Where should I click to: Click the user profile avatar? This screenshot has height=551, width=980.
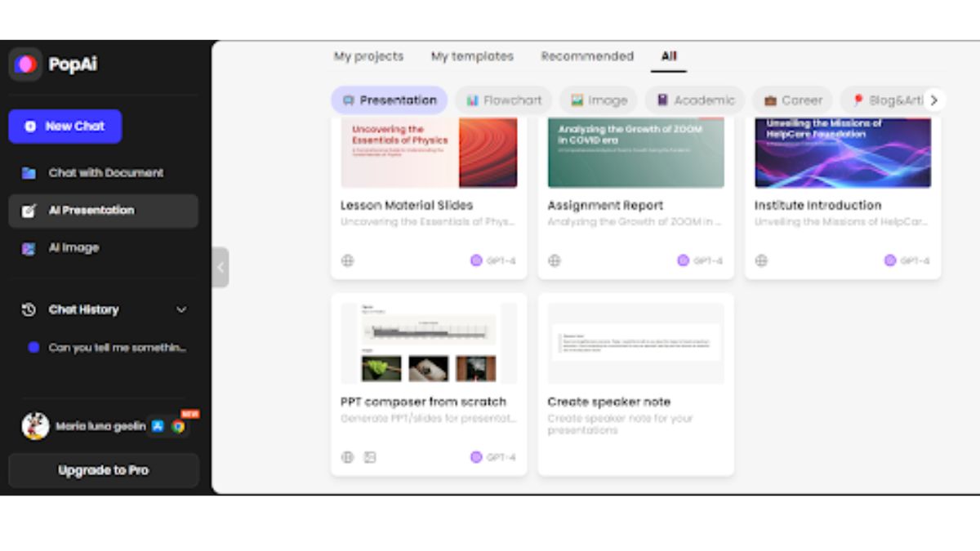click(x=35, y=426)
